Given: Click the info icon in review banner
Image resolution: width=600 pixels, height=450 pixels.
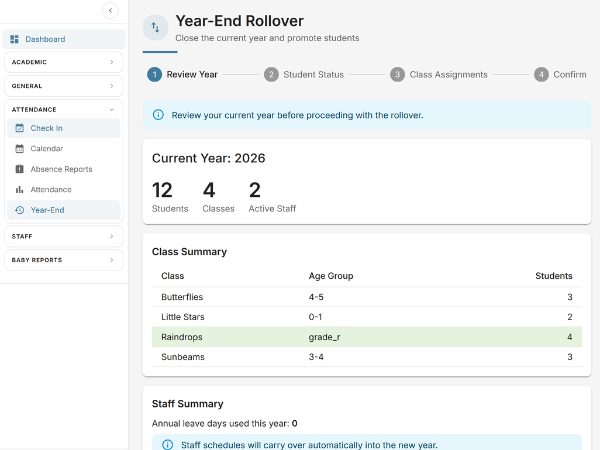Looking at the screenshot, I should coord(158,115).
